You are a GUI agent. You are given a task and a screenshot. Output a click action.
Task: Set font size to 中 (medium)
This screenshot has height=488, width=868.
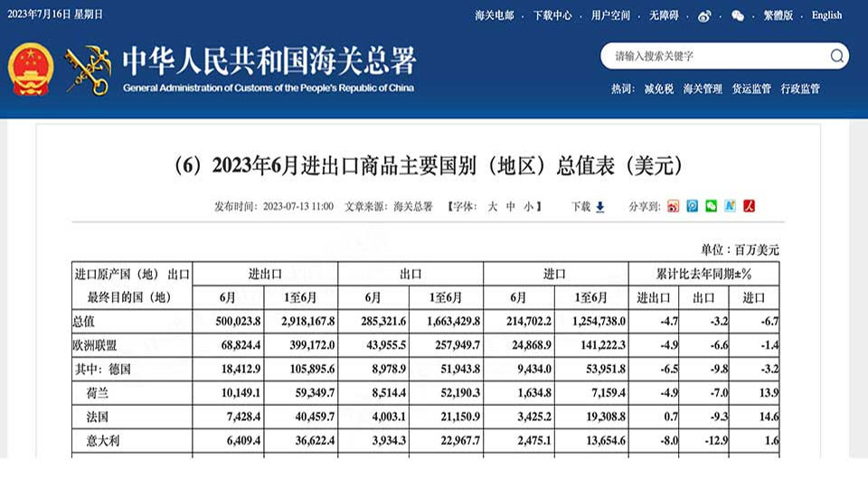click(511, 206)
